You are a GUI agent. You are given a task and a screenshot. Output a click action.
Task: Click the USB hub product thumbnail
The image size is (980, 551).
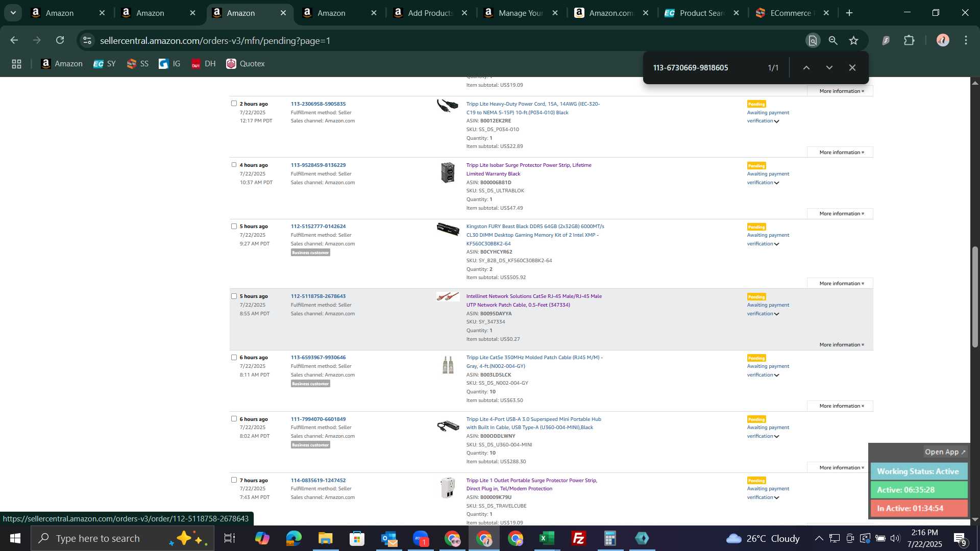tap(448, 425)
